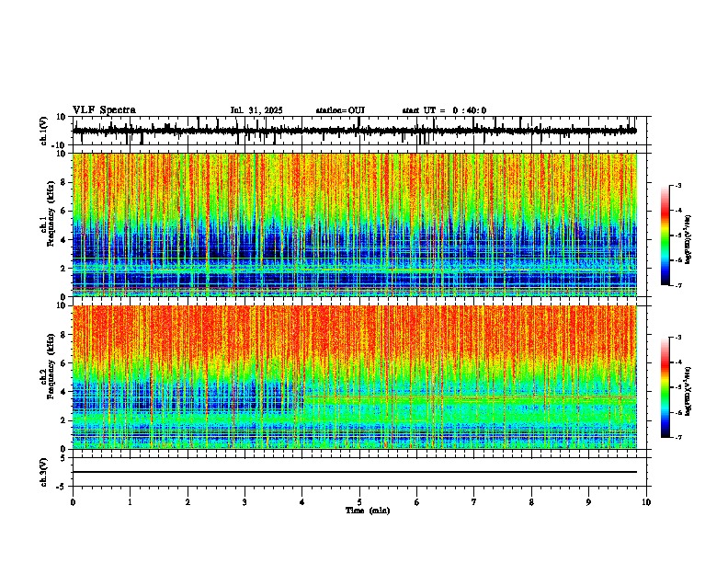Click time axis tick label "8"
Image resolution: width=728 pixels, height=563 pixels.
point(531,502)
